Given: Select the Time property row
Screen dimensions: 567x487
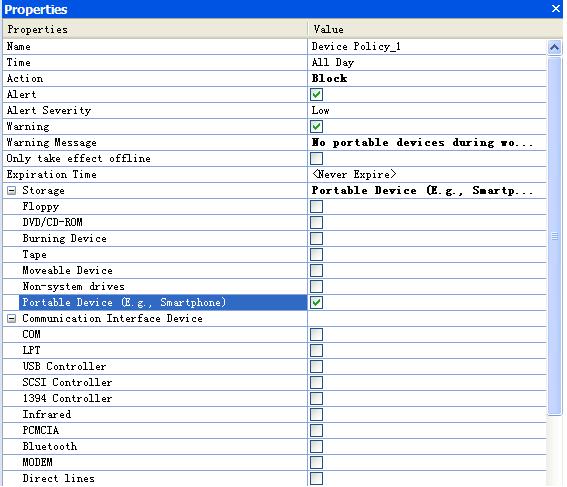Looking at the screenshot, I should click(x=155, y=63).
